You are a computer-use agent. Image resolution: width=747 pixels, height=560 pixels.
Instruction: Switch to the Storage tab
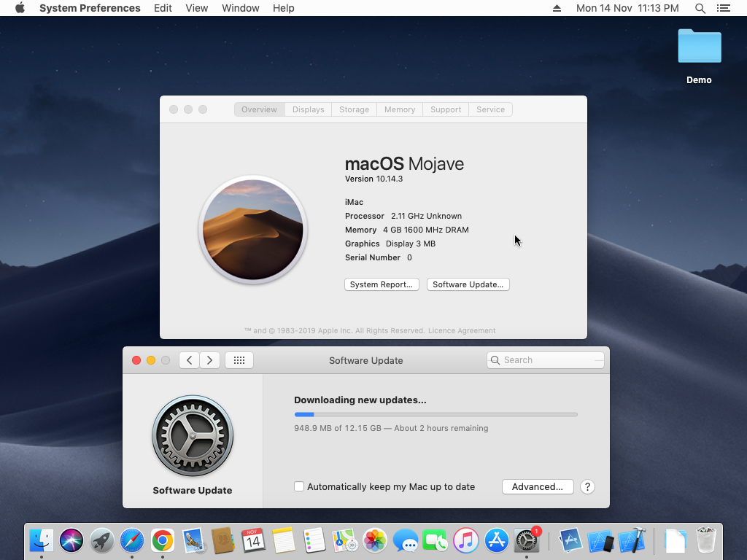[354, 109]
